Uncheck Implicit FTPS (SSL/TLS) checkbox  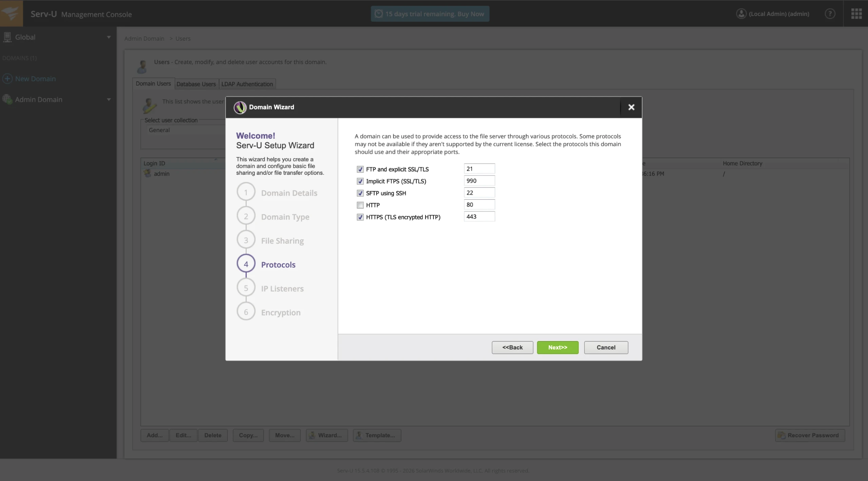[x=360, y=181]
